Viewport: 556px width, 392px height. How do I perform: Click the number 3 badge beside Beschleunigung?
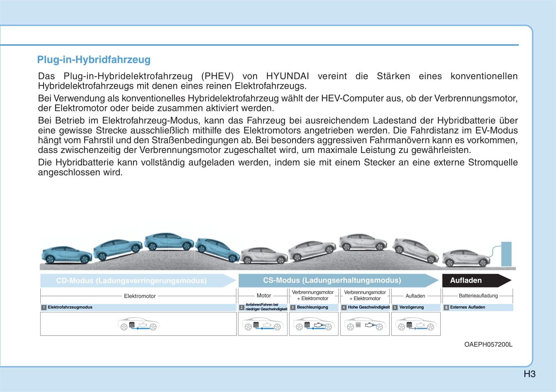coord(293,307)
